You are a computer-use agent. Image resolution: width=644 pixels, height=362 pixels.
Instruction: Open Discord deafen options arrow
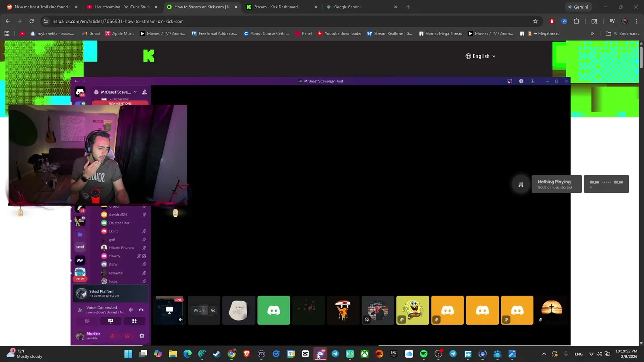[134, 336]
